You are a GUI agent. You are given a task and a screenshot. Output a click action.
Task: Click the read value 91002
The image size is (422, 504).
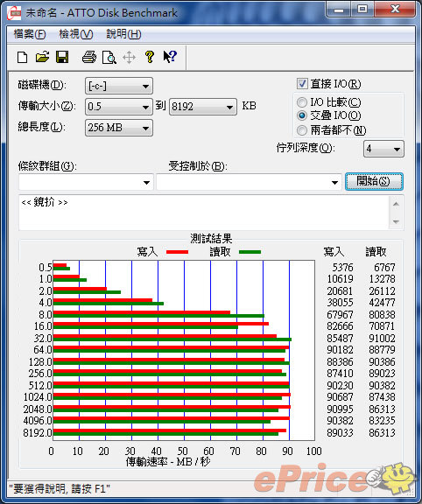[x=382, y=339]
